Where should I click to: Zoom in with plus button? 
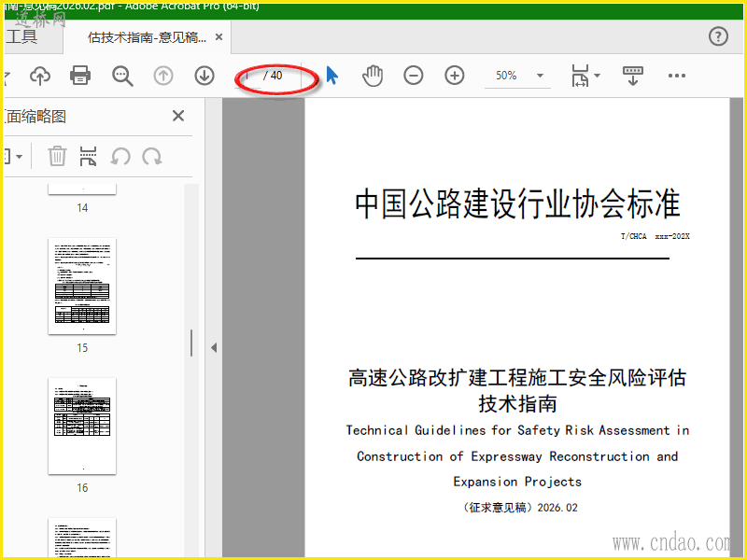pyautogui.click(x=455, y=76)
